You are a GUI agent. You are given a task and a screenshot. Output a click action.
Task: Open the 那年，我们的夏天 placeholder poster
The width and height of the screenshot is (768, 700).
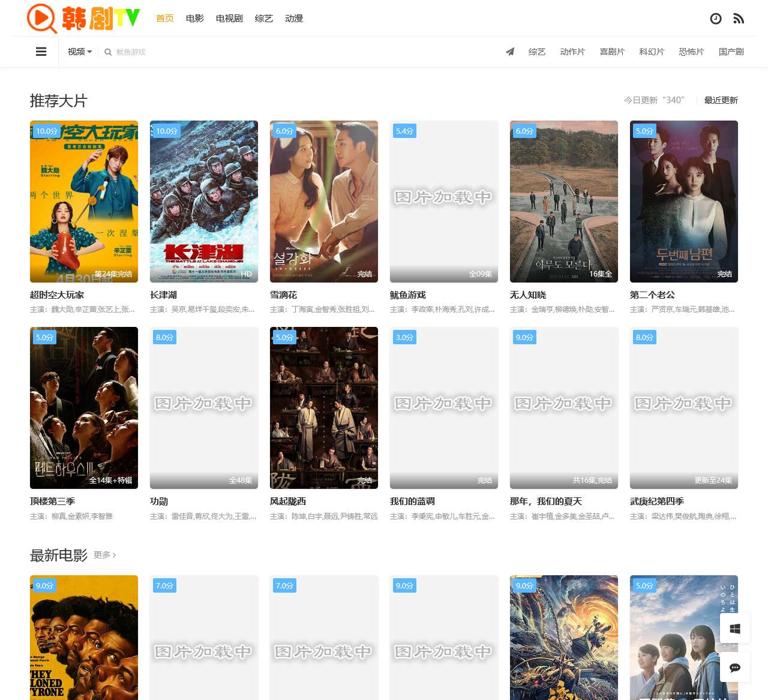(x=564, y=408)
